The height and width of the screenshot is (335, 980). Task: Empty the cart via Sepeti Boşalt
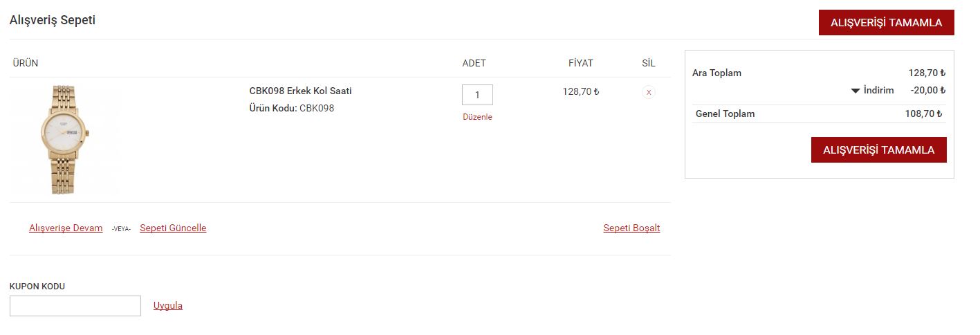click(x=631, y=228)
